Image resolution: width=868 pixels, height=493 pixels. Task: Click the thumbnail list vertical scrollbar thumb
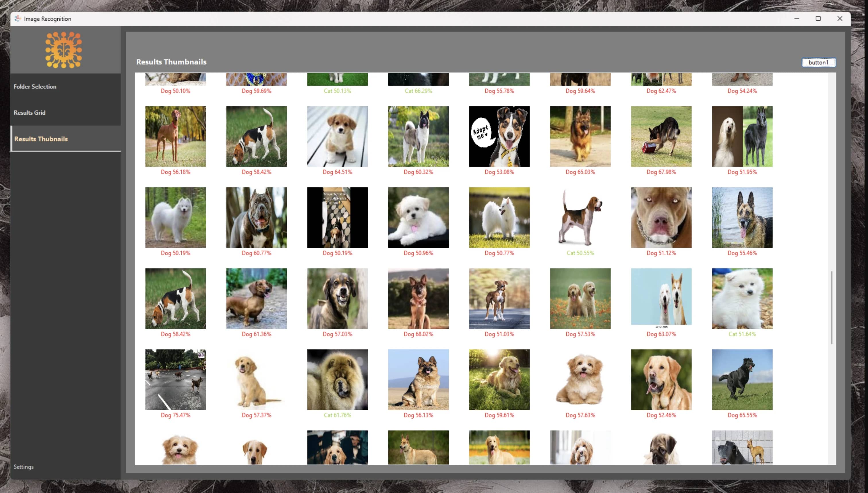[x=832, y=307]
